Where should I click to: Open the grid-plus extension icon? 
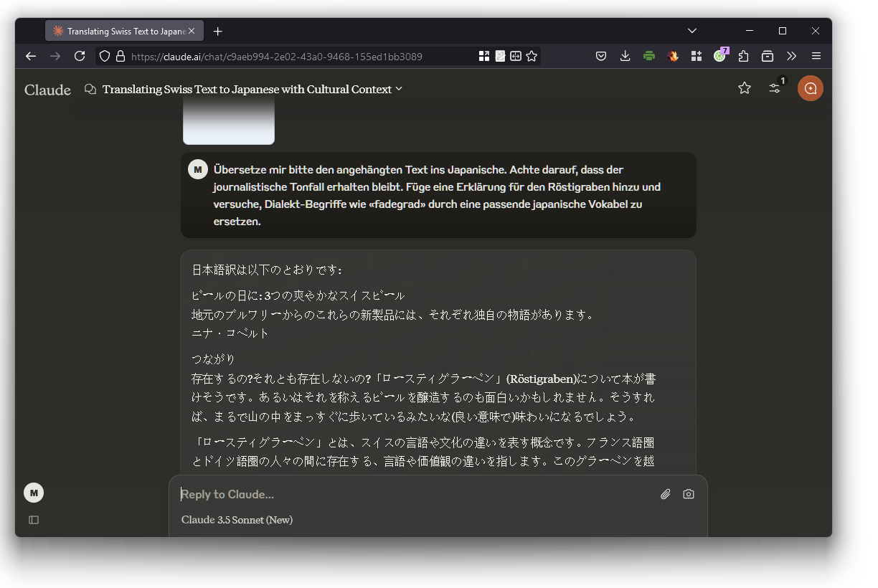[x=696, y=56]
